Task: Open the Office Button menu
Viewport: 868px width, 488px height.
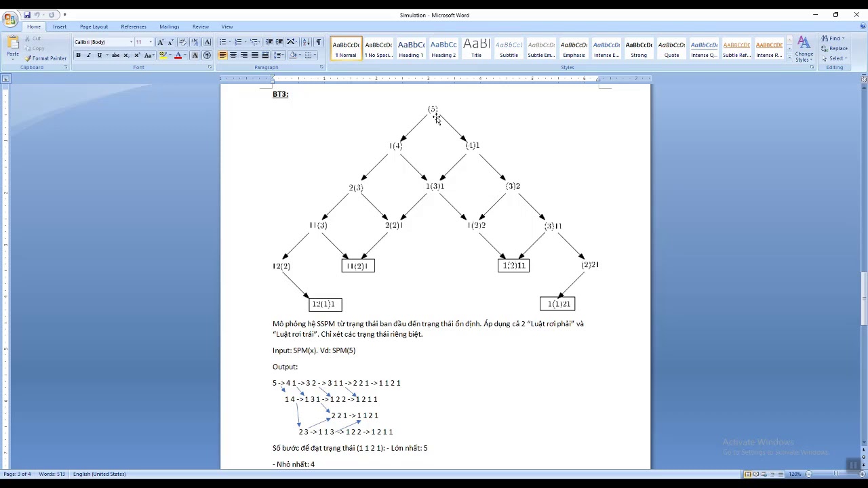Action: tap(9, 19)
